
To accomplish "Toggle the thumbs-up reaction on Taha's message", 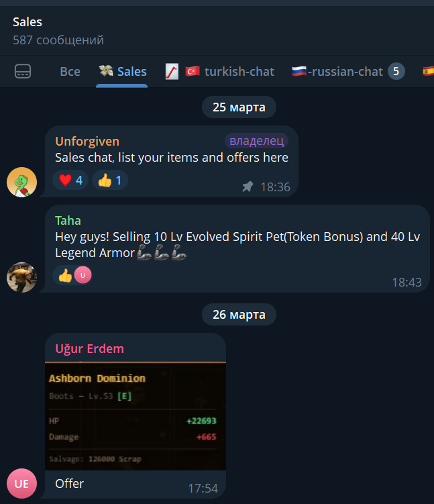I will click(x=72, y=275).
